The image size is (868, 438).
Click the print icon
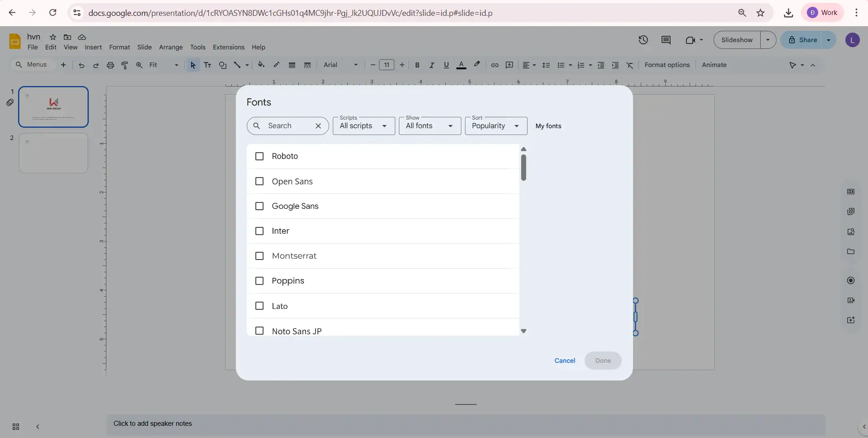[110, 65]
